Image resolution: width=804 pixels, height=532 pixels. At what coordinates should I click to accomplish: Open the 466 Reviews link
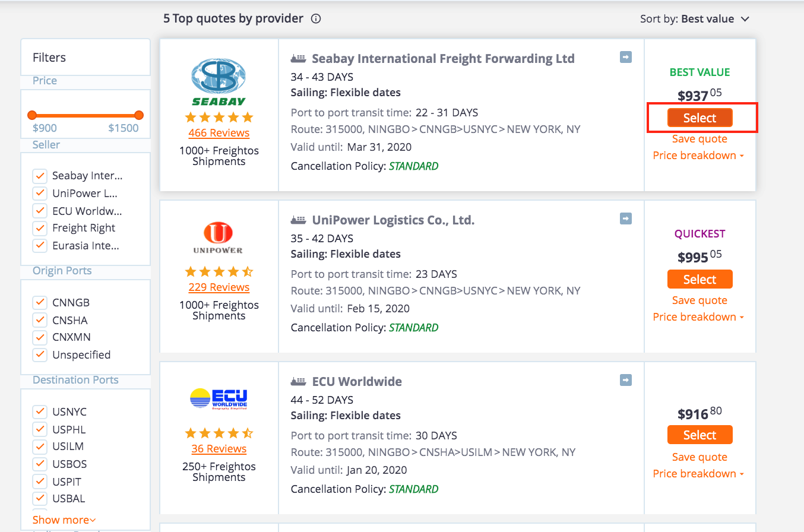coord(219,133)
